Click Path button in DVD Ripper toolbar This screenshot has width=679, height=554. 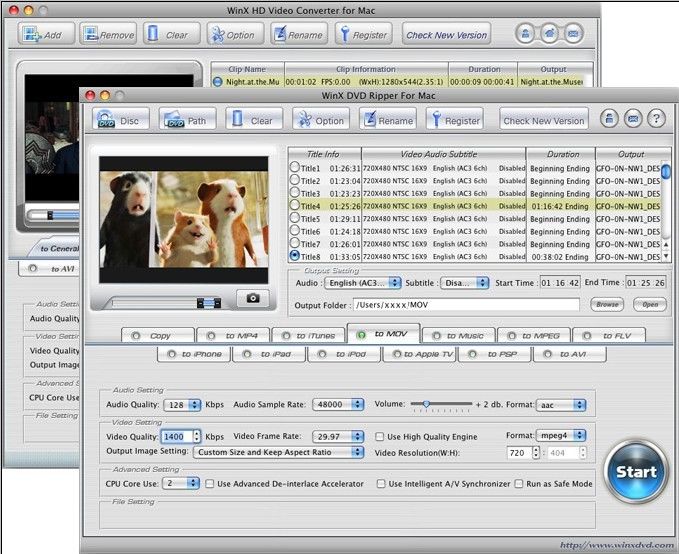tap(188, 119)
